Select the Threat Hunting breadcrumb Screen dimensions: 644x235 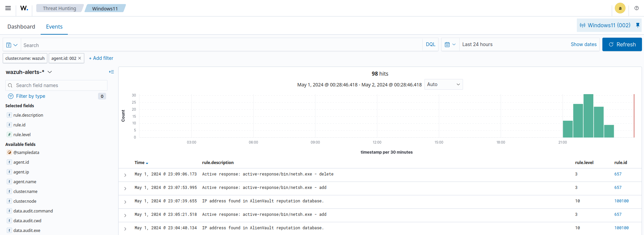pos(59,8)
